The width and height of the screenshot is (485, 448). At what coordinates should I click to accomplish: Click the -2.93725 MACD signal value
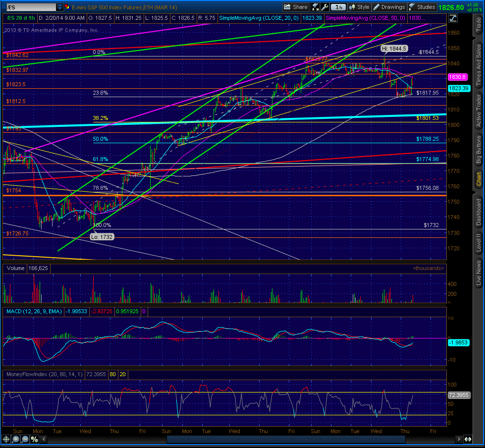point(101,312)
